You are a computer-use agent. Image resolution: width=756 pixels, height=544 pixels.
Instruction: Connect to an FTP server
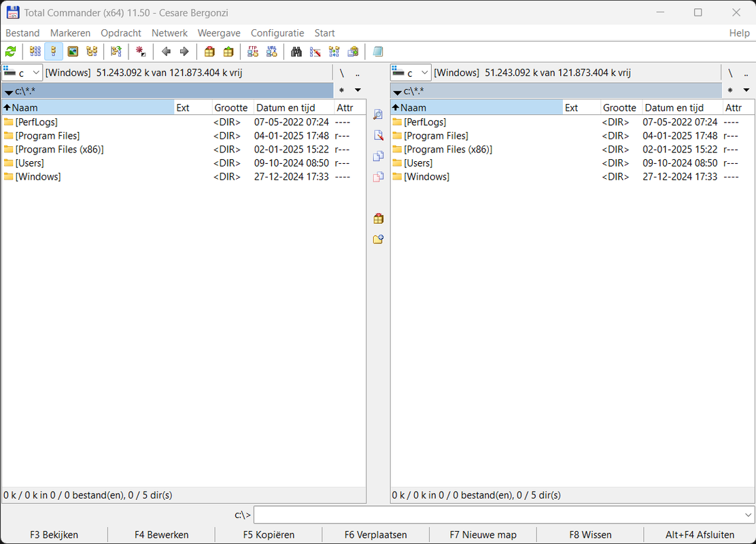[253, 52]
